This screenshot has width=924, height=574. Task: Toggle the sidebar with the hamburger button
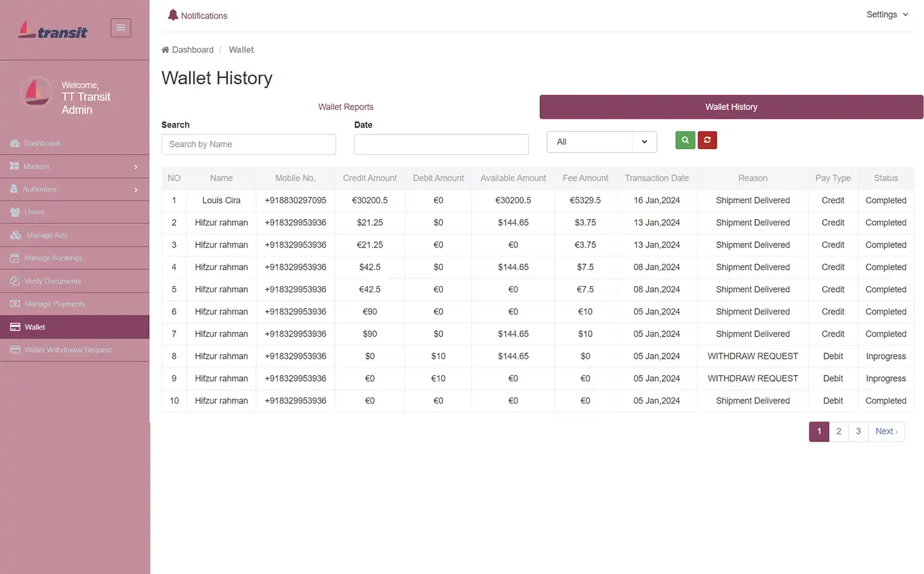[121, 27]
